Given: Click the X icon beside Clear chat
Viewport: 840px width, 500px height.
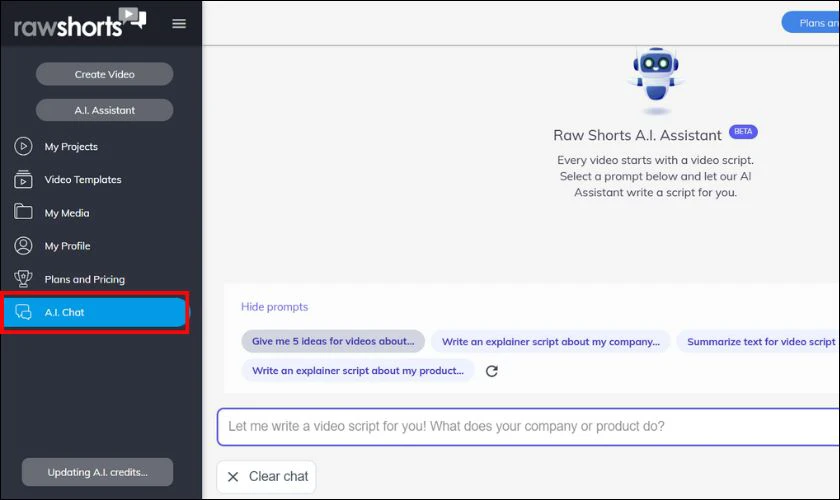Looking at the screenshot, I should pos(233,476).
